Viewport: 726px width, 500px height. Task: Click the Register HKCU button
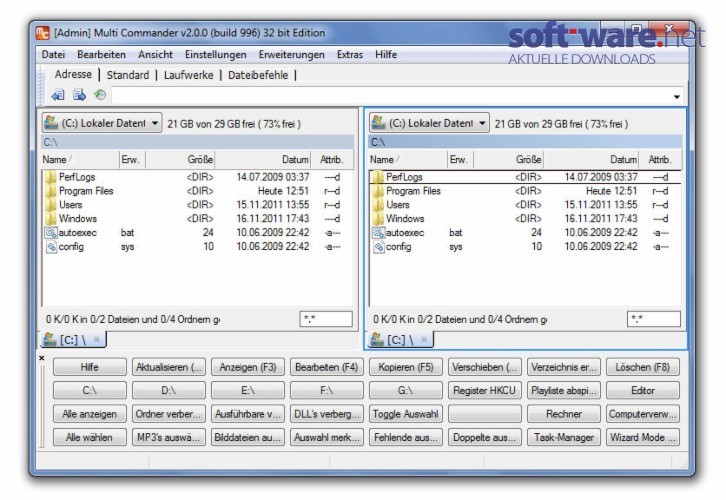[x=485, y=390]
